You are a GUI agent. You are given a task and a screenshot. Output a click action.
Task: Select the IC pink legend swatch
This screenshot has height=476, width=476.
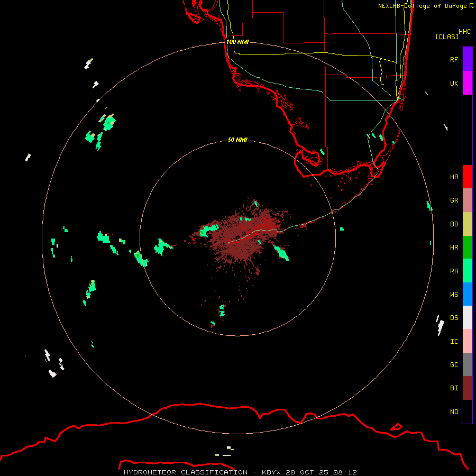pos(467,341)
